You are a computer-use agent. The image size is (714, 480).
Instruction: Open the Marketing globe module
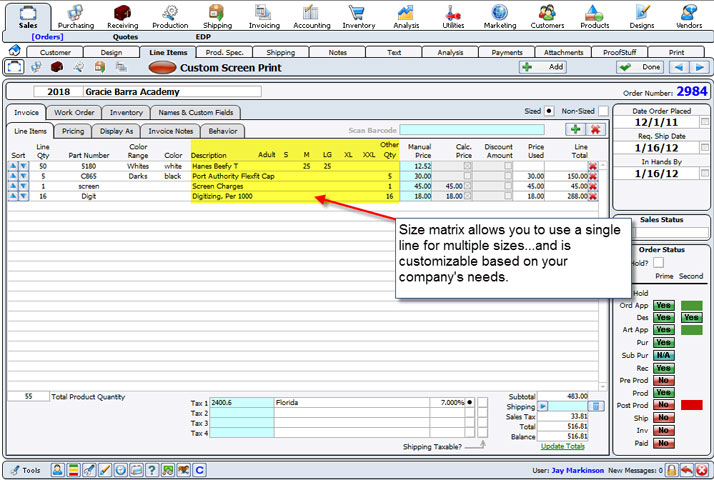point(500,17)
